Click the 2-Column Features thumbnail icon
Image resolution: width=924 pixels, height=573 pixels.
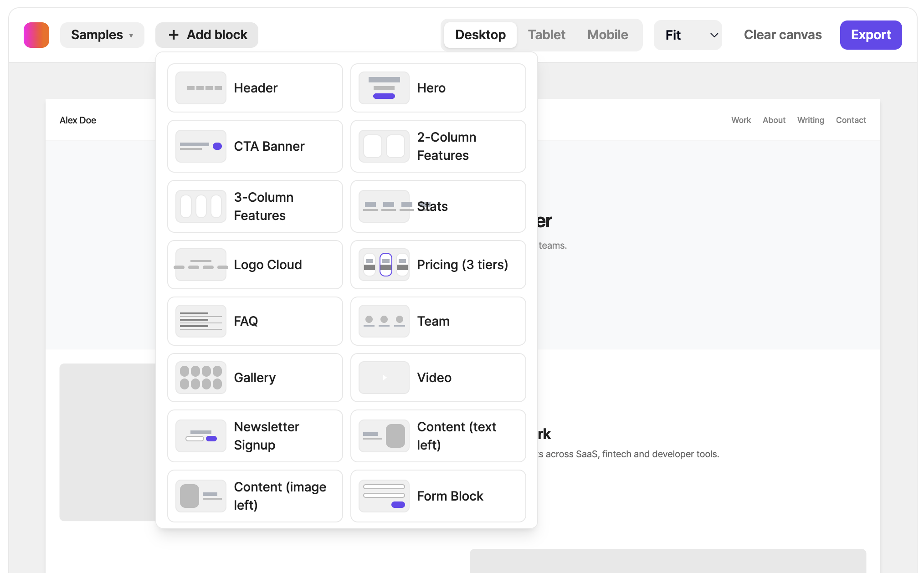click(x=384, y=146)
